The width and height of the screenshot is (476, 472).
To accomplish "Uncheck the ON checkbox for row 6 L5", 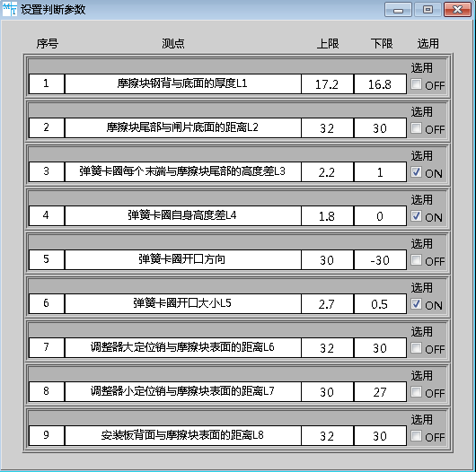I will (x=416, y=304).
